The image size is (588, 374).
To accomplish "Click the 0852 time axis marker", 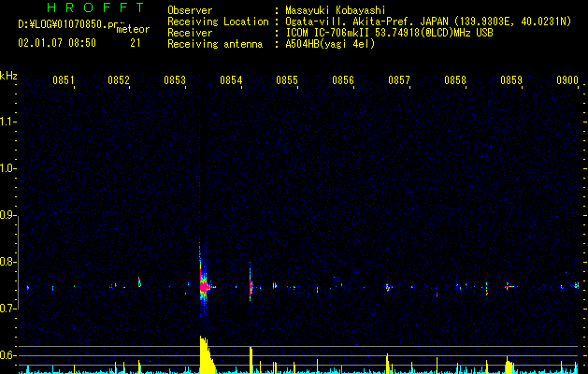I will click(119, 79).
